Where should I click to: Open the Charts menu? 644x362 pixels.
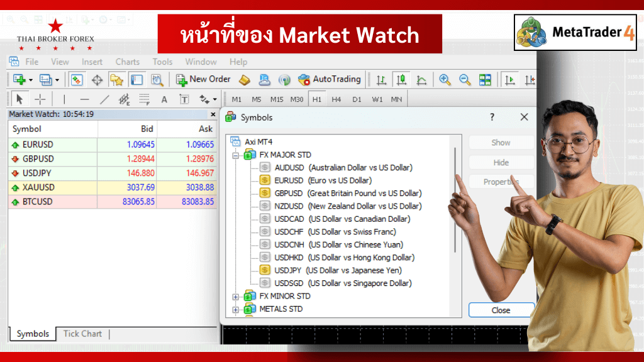point(127,62)
